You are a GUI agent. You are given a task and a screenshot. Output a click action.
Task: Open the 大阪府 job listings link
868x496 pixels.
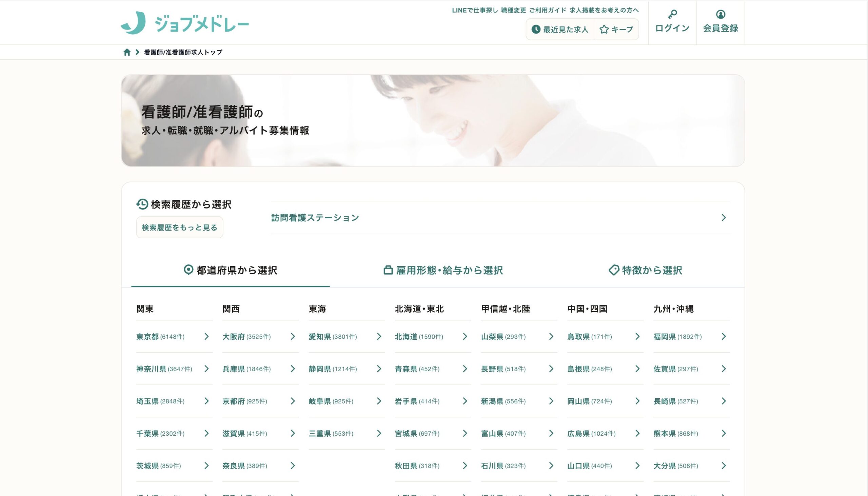click(x=234, y=337)
